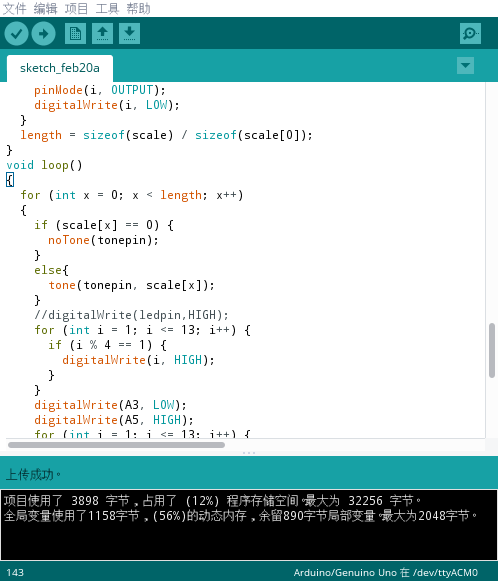The height and width of the screenshot is (581, 498).
Task: Click the console divider grip dots
Action: tap(249, 453)
